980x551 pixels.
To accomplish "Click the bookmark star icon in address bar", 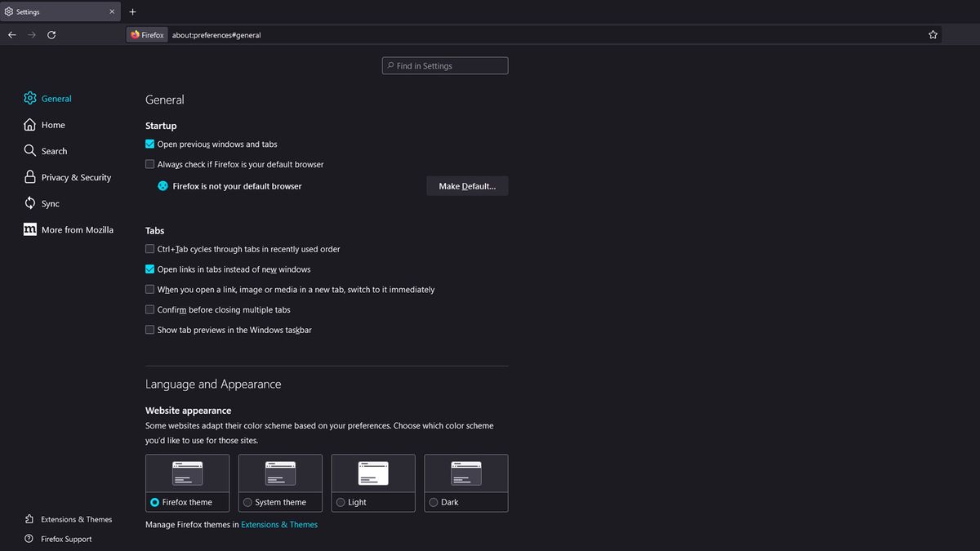I will pyautogui.click(x=933, y=35).
